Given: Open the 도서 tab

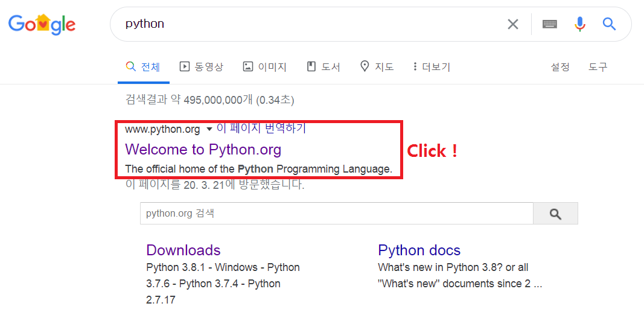Looking at the screenshot, I should tap(324, 67).
